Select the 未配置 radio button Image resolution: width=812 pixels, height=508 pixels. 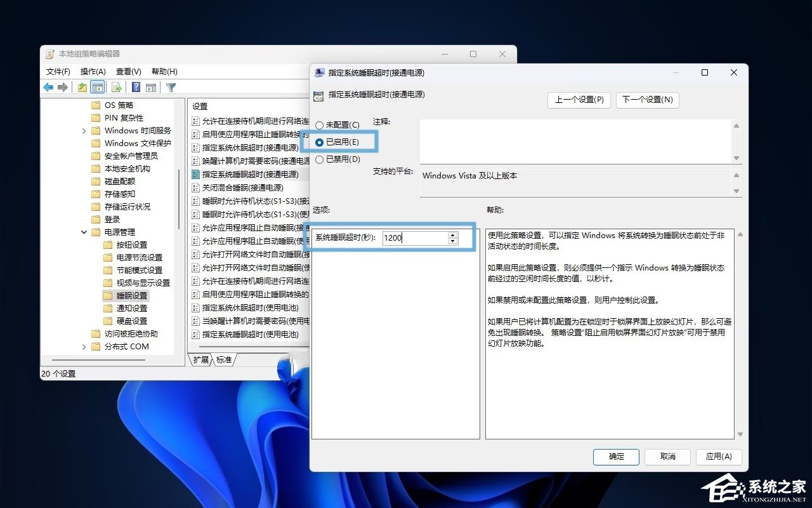coord(320,126)
